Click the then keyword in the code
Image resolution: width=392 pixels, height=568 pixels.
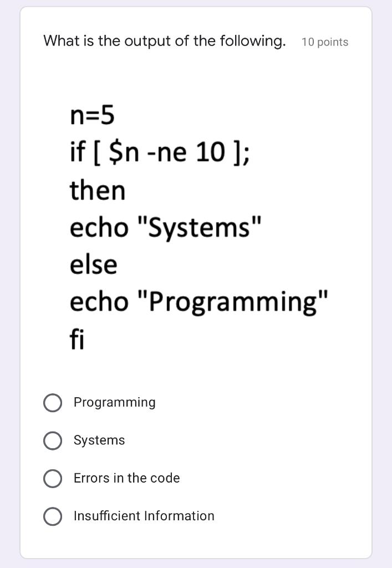pyautogui.click(x=97, y=189)
